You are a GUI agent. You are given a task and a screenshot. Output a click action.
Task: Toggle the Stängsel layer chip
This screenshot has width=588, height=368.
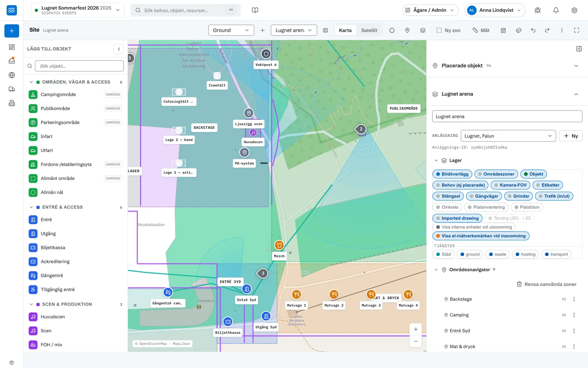point(448,196)
